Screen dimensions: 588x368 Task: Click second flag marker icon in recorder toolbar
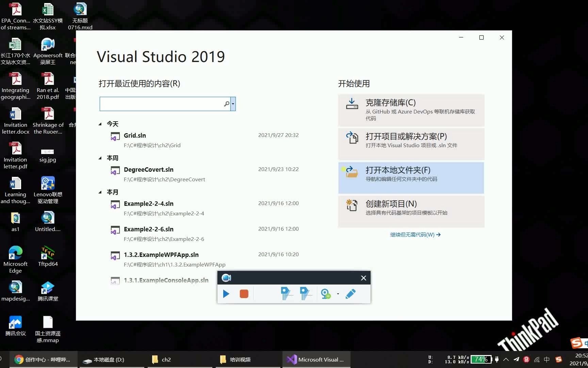click(x=305, y=293)
